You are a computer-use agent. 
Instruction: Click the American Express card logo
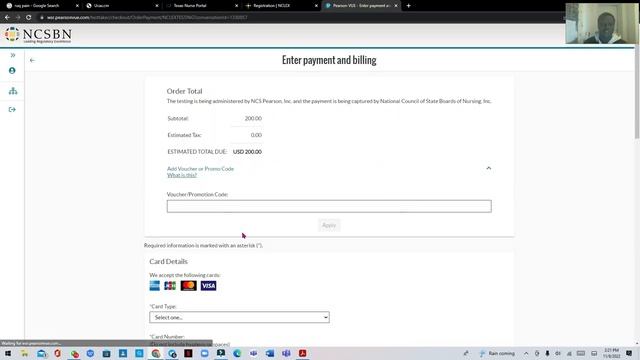click(x=155, y=286)
